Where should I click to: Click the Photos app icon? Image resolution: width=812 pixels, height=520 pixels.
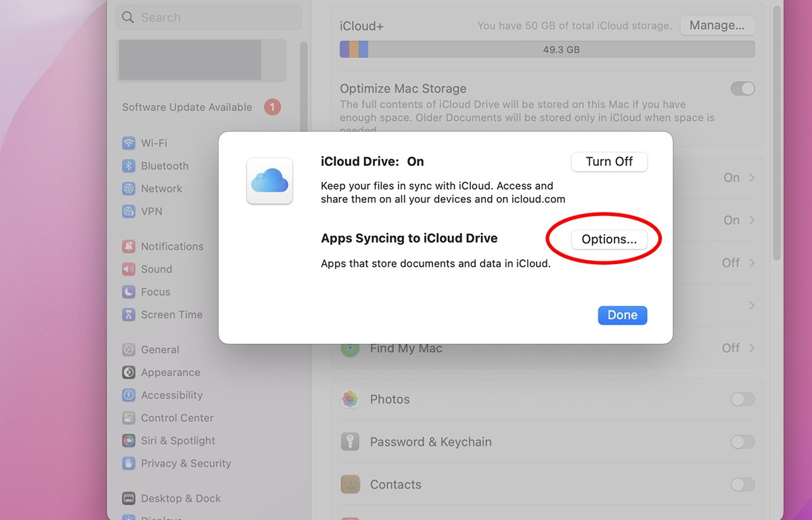tap(350, 399)
